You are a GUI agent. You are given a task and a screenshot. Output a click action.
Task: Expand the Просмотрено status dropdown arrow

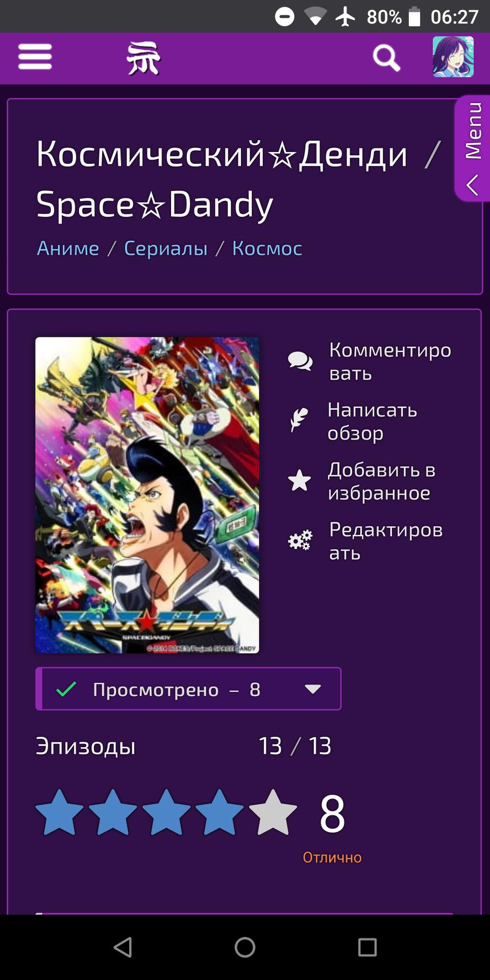pyautogui.click(x=312, y=689)
